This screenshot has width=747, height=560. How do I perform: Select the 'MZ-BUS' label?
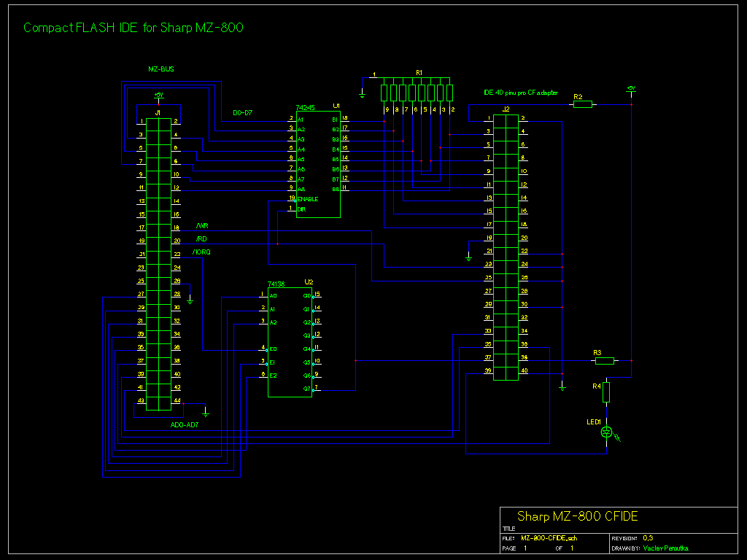pyautogui.click(x=161, y=69)
